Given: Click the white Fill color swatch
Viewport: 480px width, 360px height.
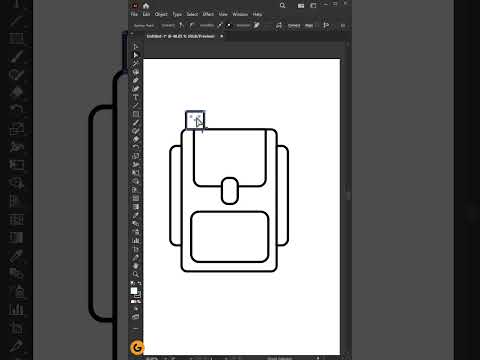Looking at the screenshot, I should [134, 291].
